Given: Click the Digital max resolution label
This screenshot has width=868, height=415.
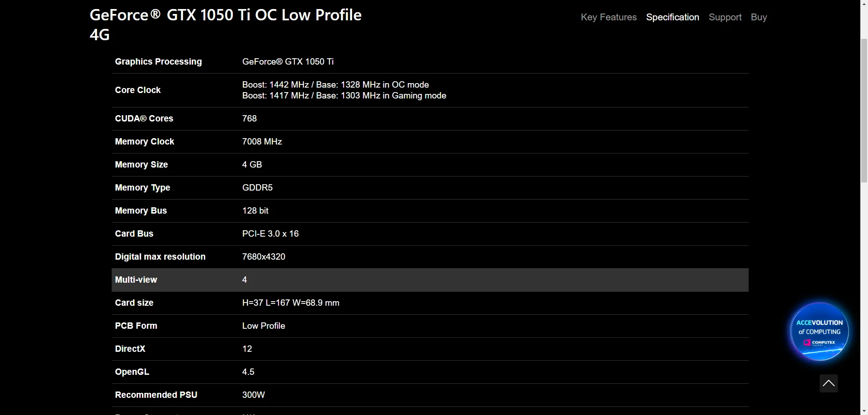Looking at the screenshot, I should (160, 256).
